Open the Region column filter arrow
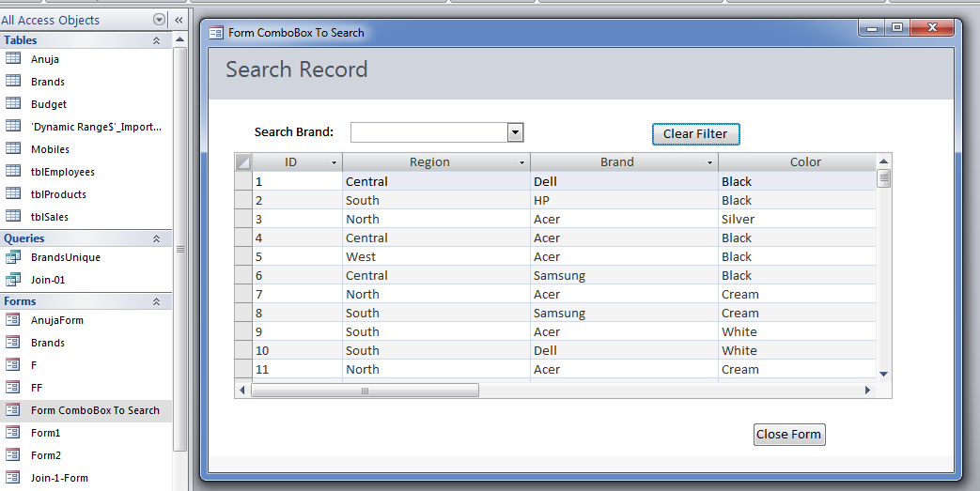This screenshot has height=491, width=980. point(522,162)
